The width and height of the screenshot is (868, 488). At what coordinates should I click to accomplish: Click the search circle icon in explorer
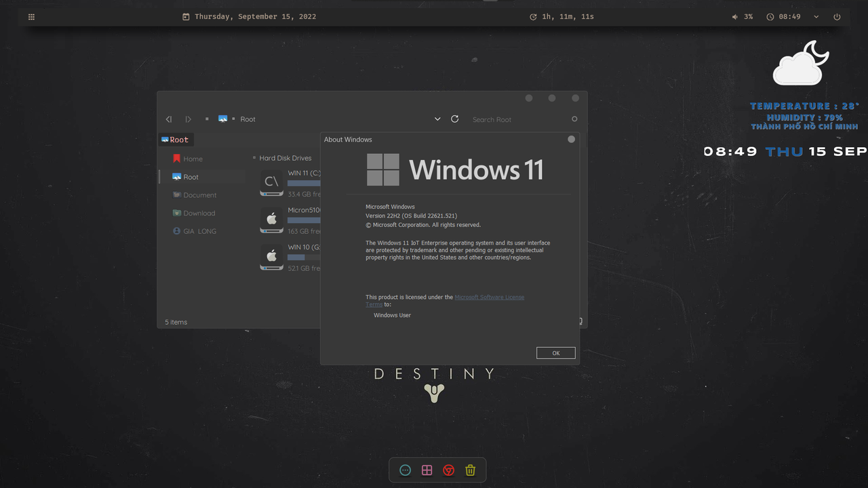click(574, 119)
